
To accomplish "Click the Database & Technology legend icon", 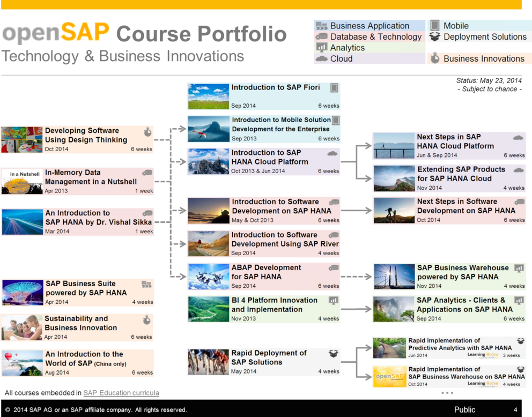I will click(321, 36).
